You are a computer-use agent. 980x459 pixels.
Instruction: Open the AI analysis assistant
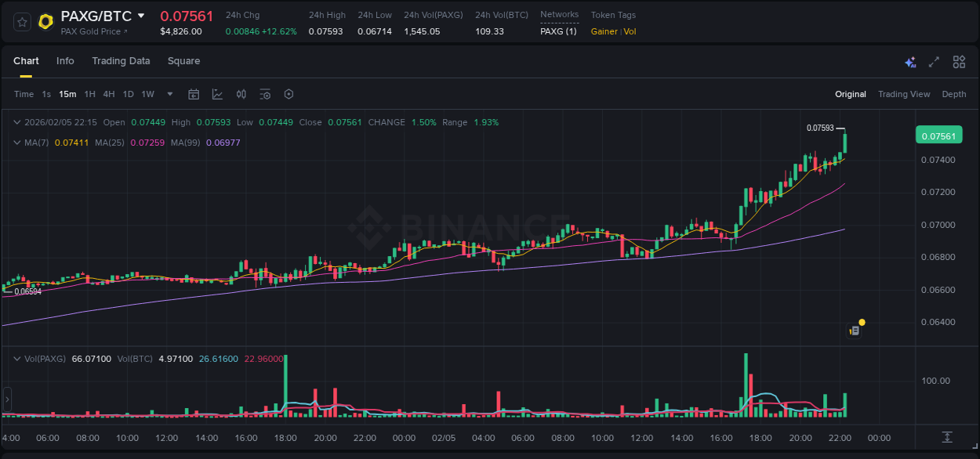coord(909,61)
